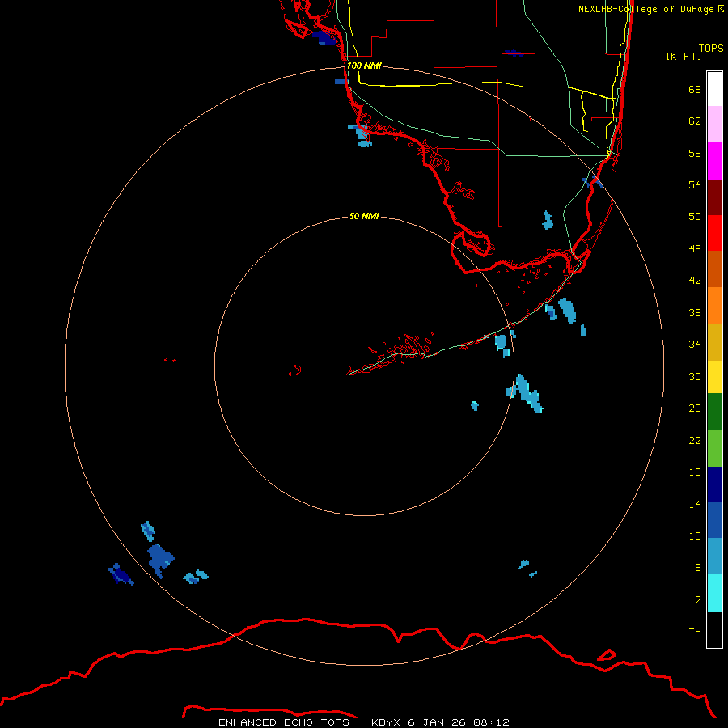728x728 pixels.
Task: Click the legend value "10"
Action: tap(695, 536)
